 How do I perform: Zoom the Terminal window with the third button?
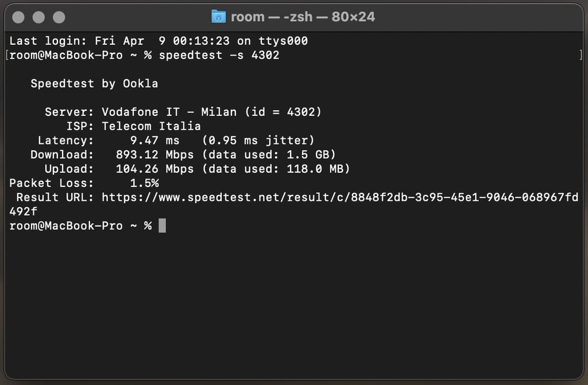pyautogui.click(x=59, y=17)
